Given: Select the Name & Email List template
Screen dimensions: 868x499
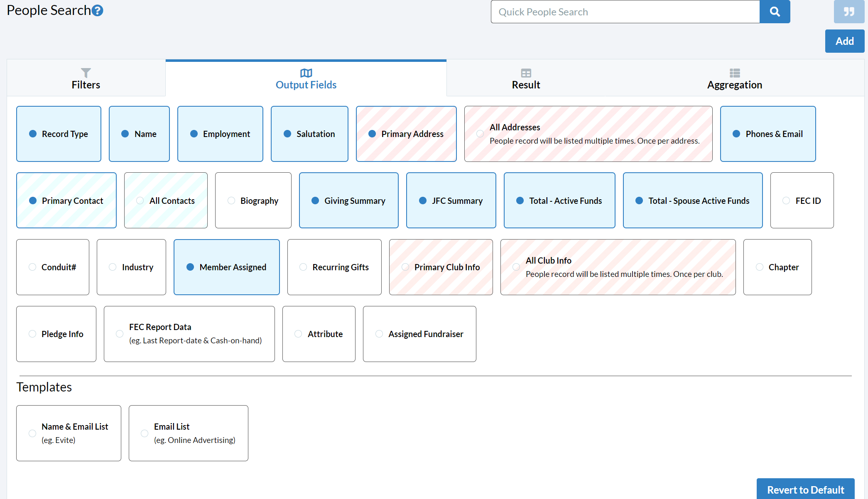Looking at the screenshot, I should (69, 433).
